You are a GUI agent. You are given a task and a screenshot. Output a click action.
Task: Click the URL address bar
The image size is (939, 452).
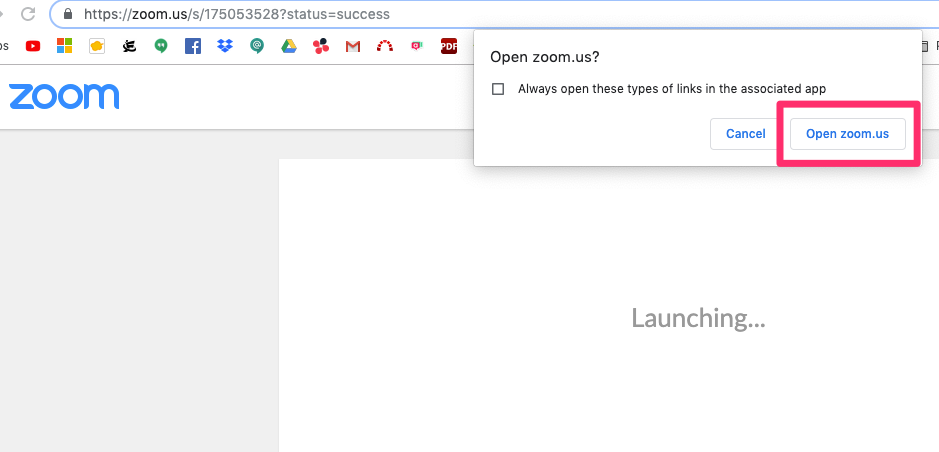(497, 14)
